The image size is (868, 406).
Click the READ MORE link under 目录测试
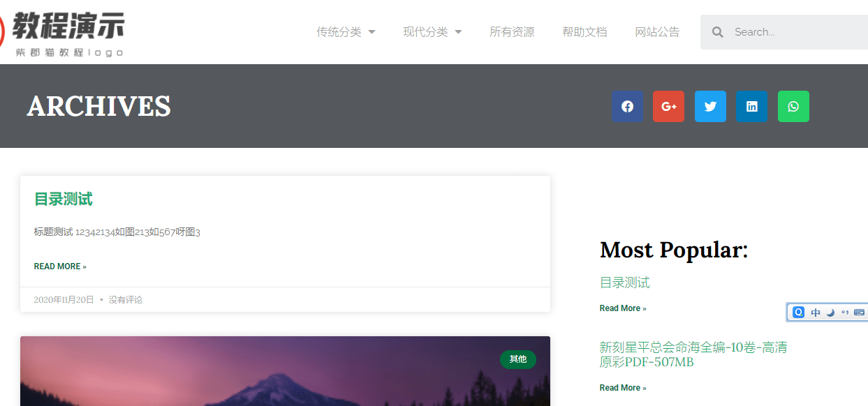click(60, 266)
